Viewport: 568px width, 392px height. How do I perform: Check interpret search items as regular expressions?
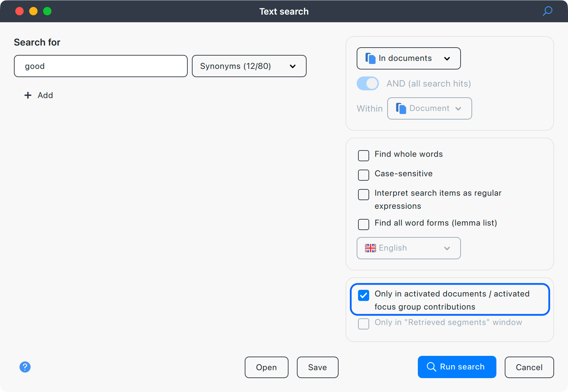click(x=363, y=195)
